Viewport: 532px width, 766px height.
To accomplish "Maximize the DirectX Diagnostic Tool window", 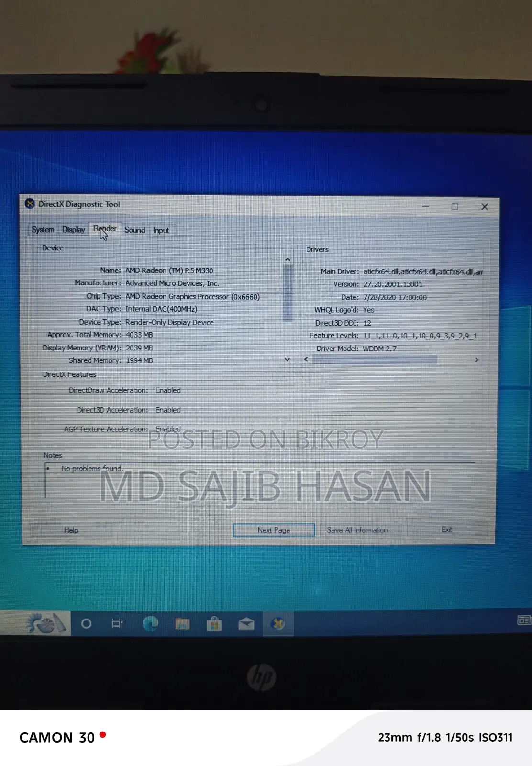I will point(454,206).
